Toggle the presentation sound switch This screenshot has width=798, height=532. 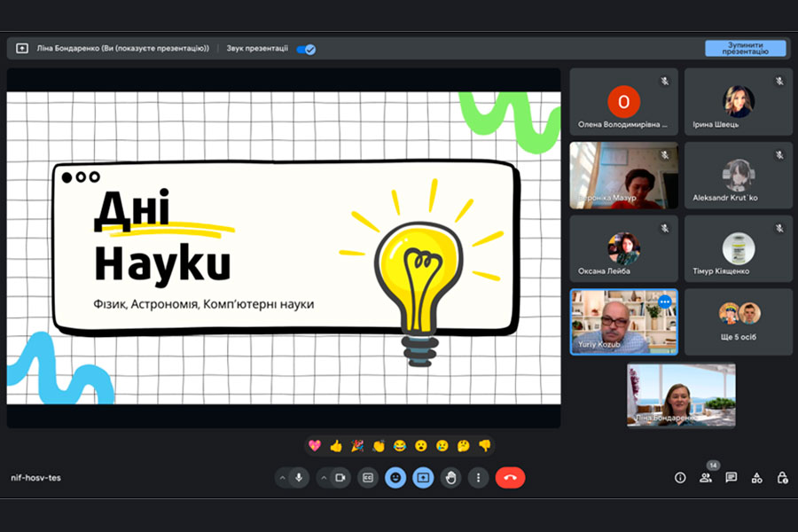306,49
